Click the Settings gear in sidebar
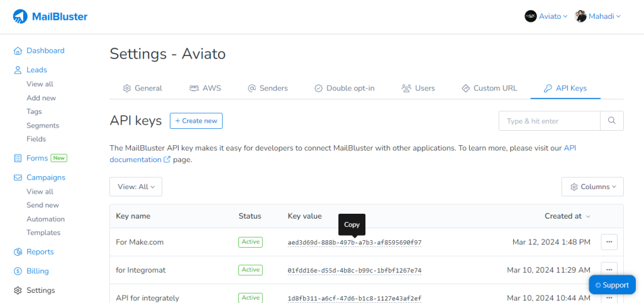The width and height of the screenshot is (644, 303). (18, 290)
